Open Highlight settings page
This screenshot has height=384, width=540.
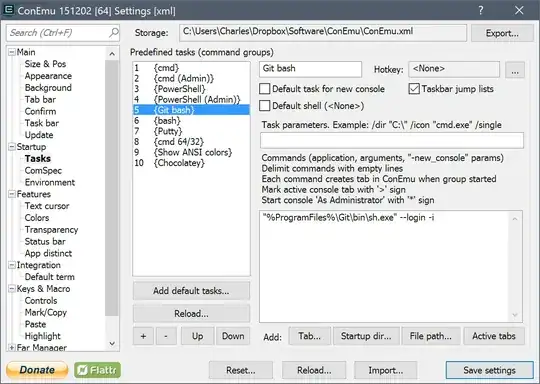click(x=42, y=336)
